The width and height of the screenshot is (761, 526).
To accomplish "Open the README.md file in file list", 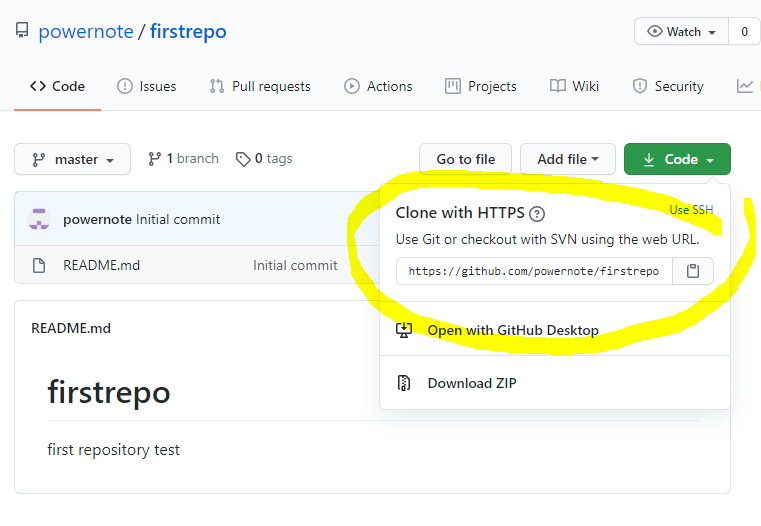I will coord(101,265).
